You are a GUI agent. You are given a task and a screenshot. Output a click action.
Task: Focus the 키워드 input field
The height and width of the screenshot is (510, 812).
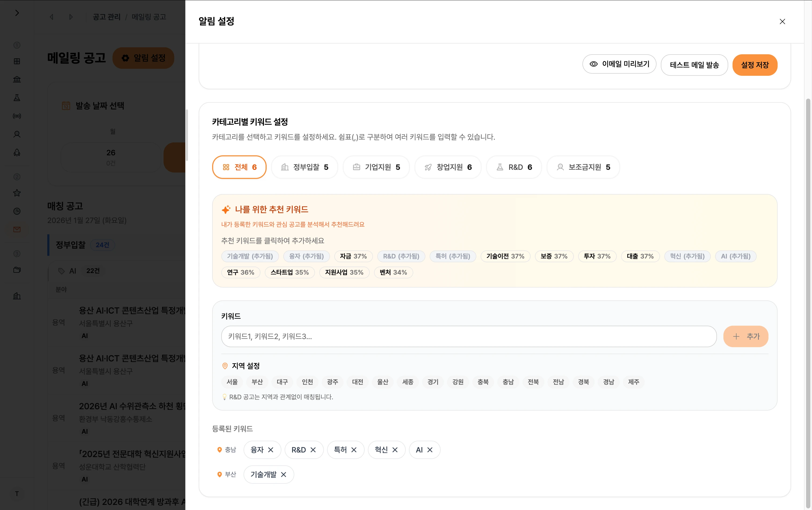pos(469,336)
